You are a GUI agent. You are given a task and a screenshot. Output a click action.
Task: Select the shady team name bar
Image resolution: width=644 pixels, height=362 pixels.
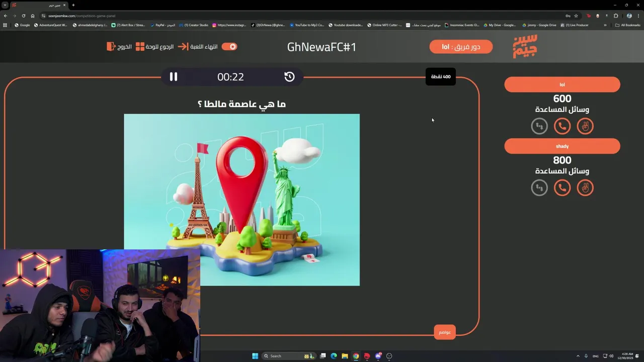[x=562, y=146]
